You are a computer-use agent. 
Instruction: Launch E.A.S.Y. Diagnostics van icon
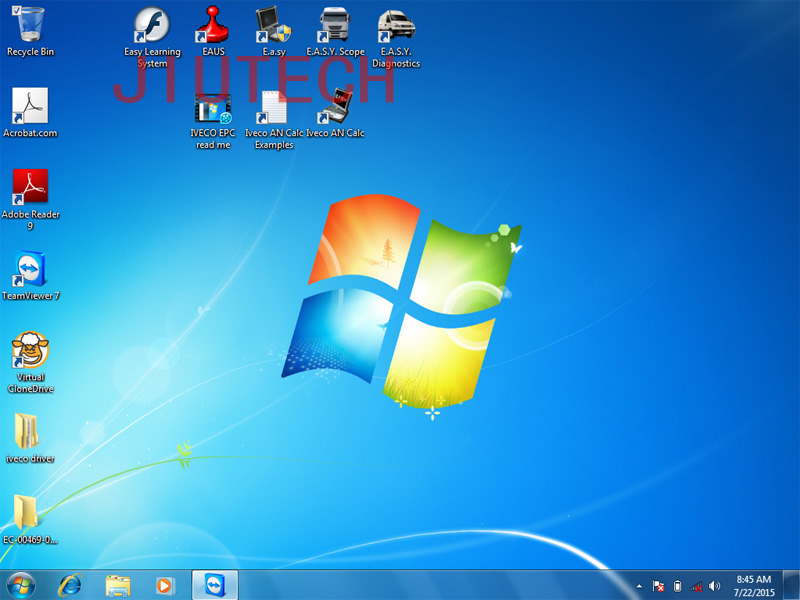pyautogui.click(x=396, y=26)
